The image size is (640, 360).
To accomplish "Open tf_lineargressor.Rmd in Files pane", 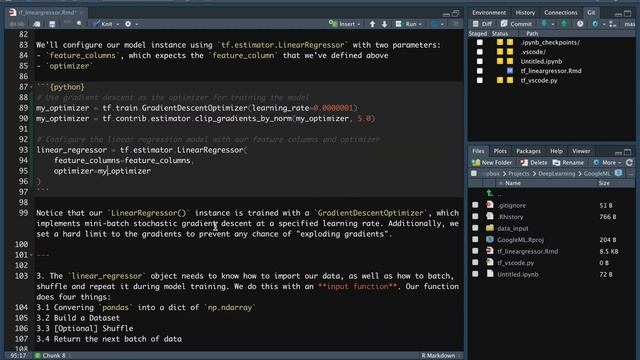I will click(x=527, y=251).
